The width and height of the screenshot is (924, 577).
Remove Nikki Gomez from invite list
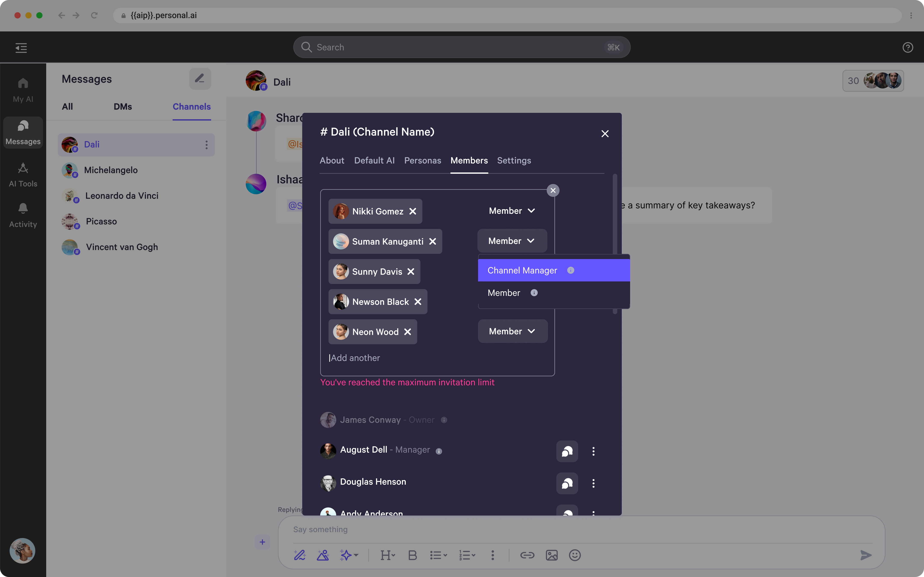[413, 211]
